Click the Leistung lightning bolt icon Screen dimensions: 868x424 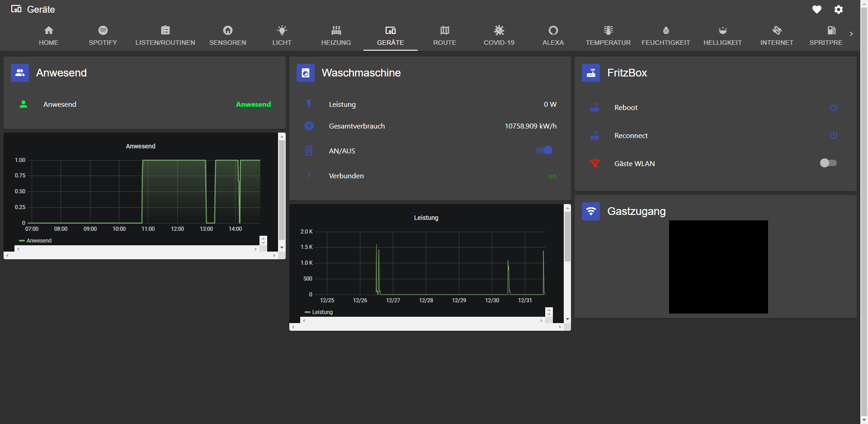[x=309, y=104]
